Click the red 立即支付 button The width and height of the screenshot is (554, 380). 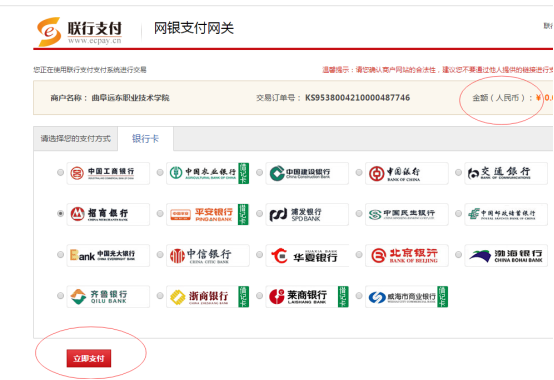click(x=89, y=358)
